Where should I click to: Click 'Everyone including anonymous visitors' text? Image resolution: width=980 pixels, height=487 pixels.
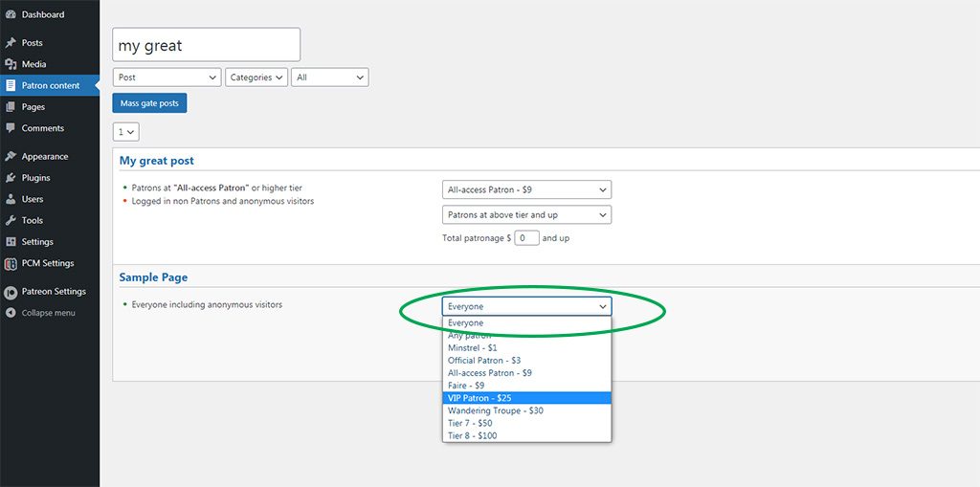click(207, 304)
